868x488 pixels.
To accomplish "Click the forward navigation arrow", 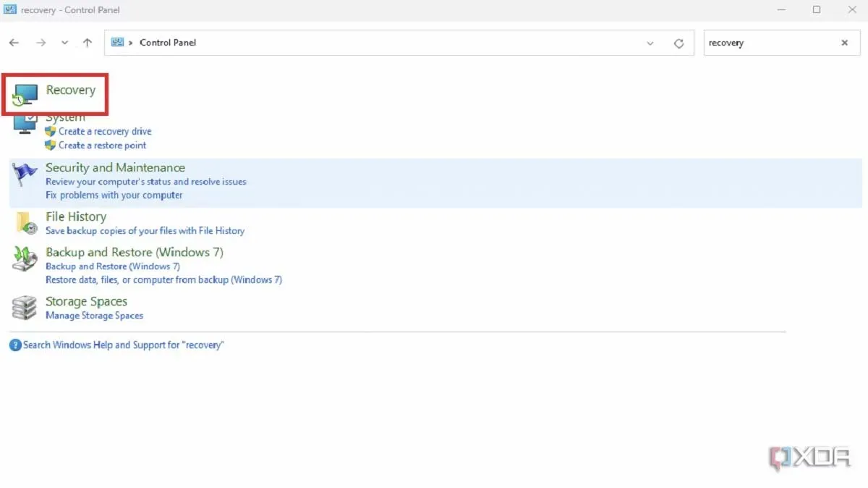I will (x=41, y=43).
